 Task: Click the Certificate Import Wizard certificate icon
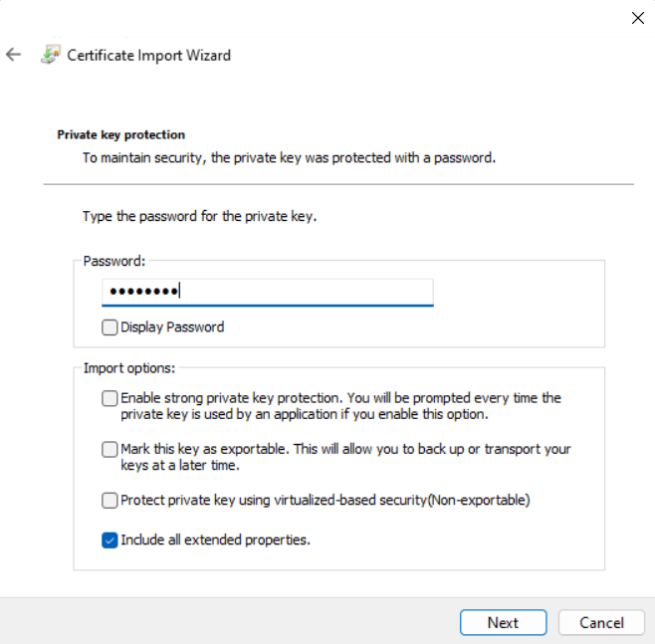point(50,55)
